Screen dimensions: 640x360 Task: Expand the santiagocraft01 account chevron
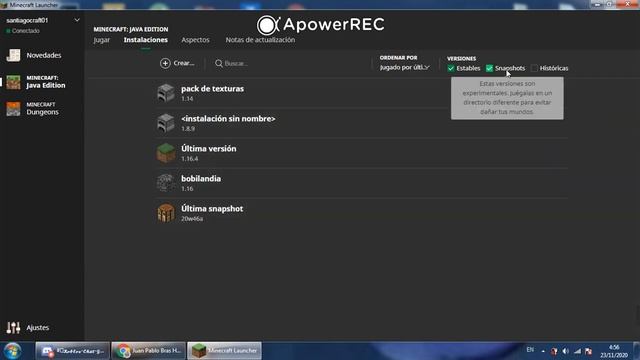click(x=77, y=20)
